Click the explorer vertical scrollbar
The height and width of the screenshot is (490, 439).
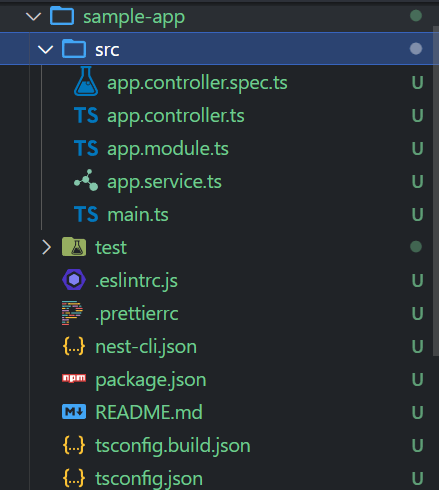pyautogui.click(x=436, y=191)
